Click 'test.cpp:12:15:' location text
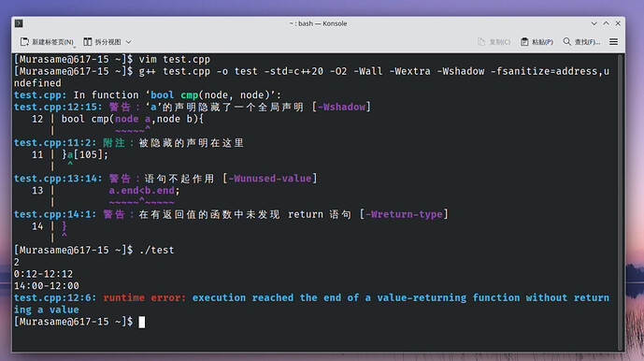The height and width of the screenshot is (361, 644). tap(58, 108)
